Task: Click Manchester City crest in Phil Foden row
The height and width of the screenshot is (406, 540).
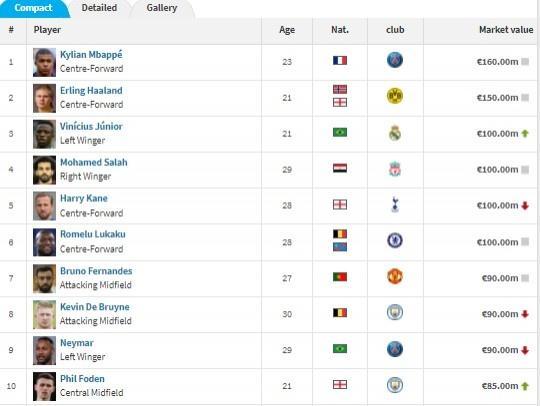Action: click(x=395, y=385)
